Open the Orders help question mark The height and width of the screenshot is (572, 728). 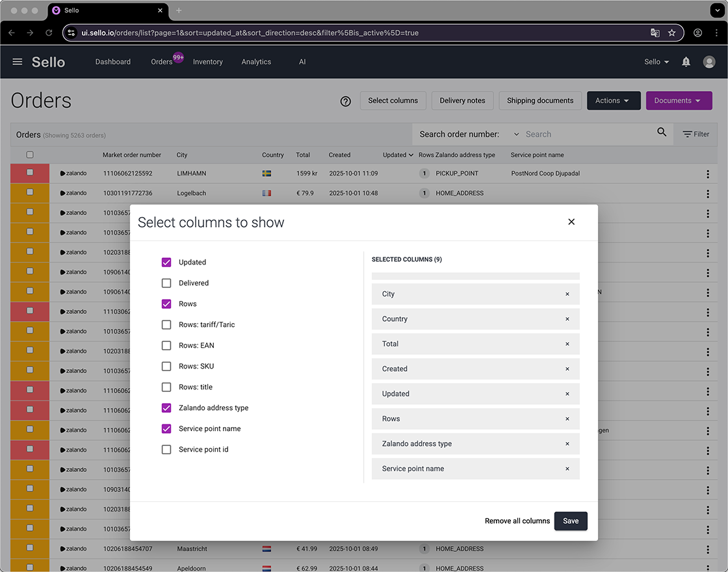[x=345, y=101]
